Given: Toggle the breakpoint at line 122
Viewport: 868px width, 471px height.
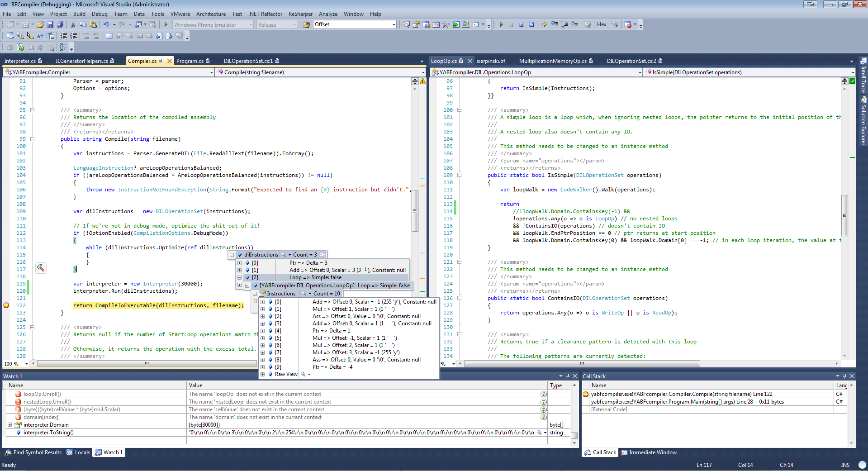Looking at the screenshot, I should [6, 305].
